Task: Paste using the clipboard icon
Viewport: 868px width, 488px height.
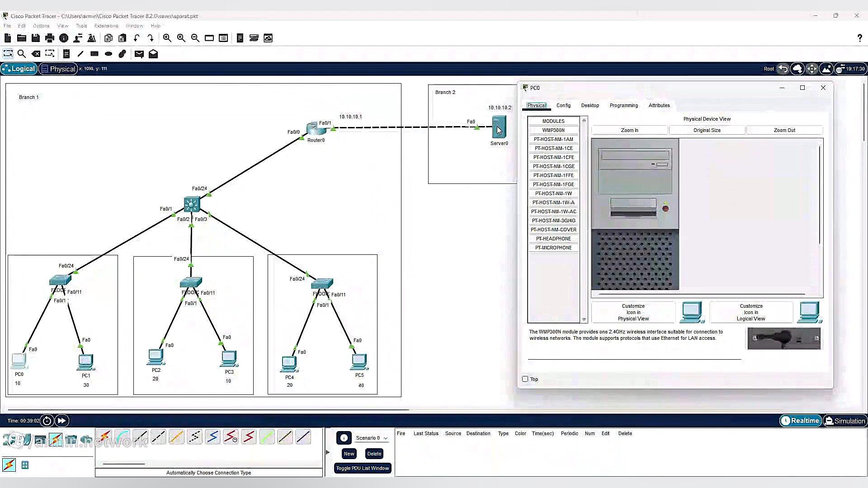Action: coord(123,38)
